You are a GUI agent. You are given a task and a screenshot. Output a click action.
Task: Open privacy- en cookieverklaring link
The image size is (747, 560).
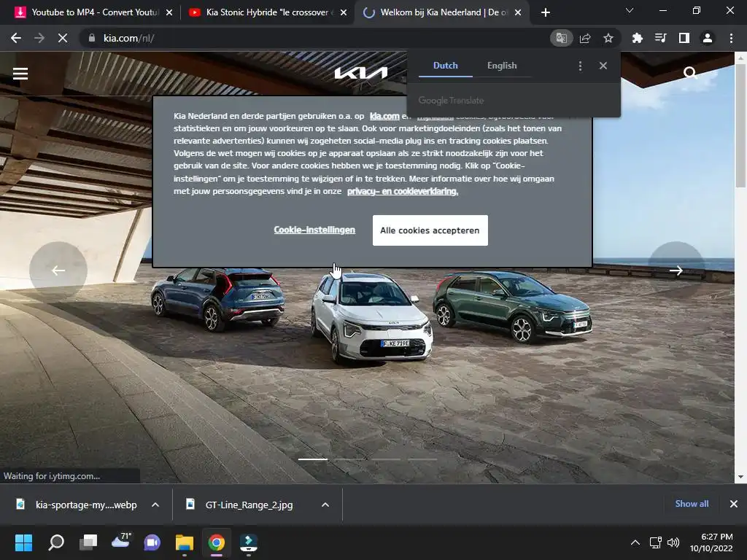coord(403,191)
